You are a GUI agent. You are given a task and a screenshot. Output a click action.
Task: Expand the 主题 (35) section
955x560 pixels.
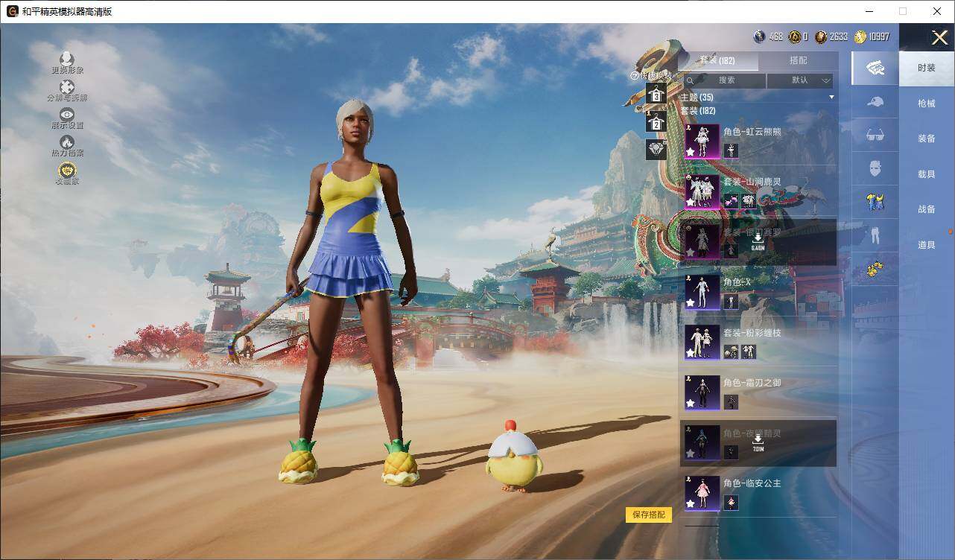pos(831,98)
